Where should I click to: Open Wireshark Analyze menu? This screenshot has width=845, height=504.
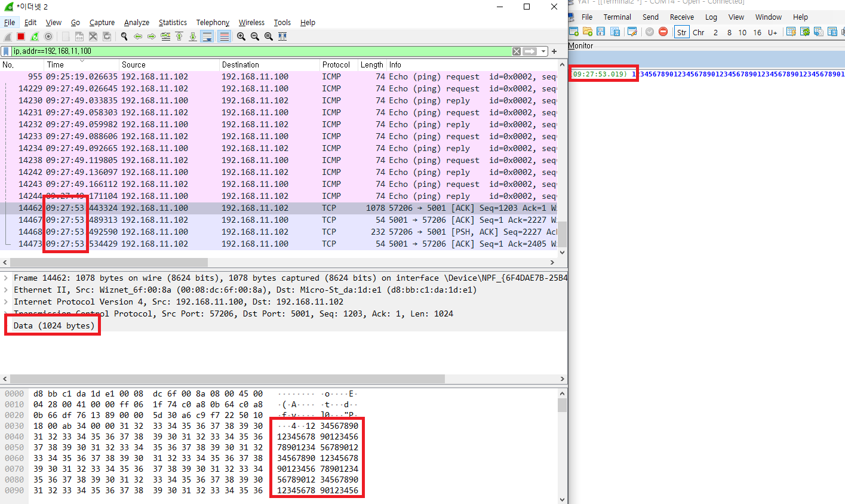pos(137,23)
